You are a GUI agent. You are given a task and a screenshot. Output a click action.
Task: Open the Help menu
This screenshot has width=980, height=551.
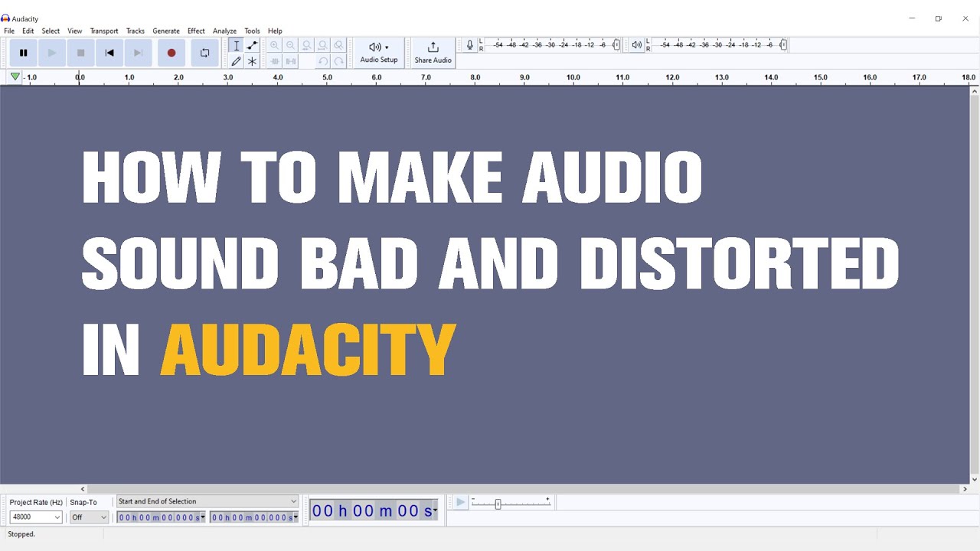click(275, 31)
